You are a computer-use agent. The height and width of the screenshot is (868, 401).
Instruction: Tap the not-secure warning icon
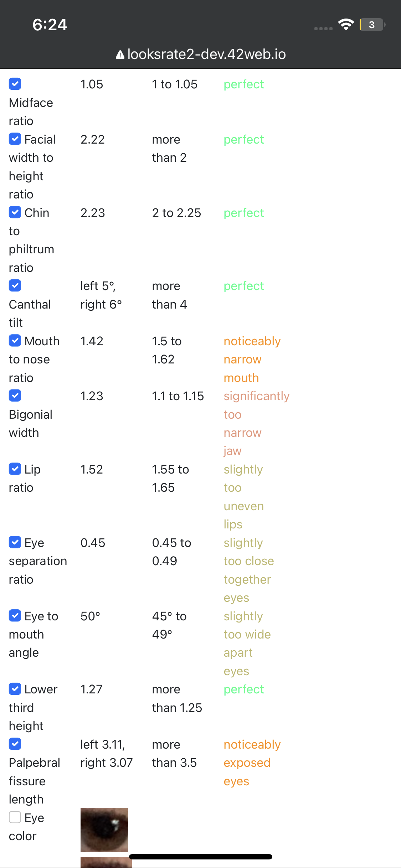120,55
